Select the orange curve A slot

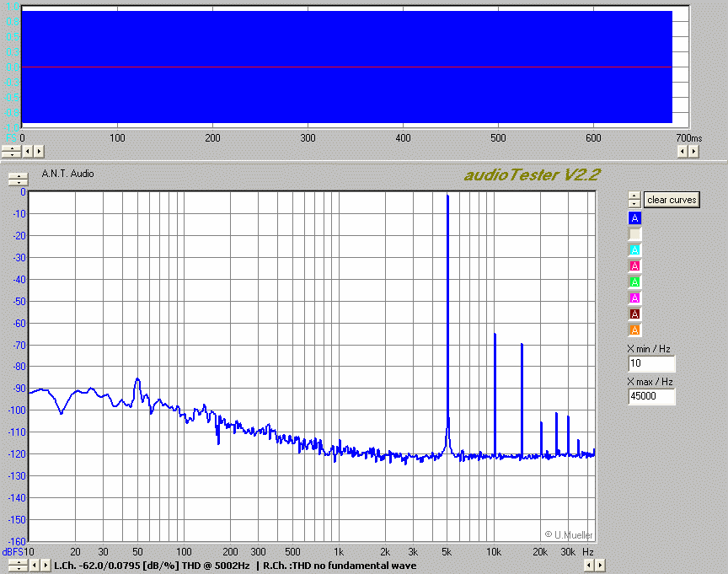[x=635, y=330]
